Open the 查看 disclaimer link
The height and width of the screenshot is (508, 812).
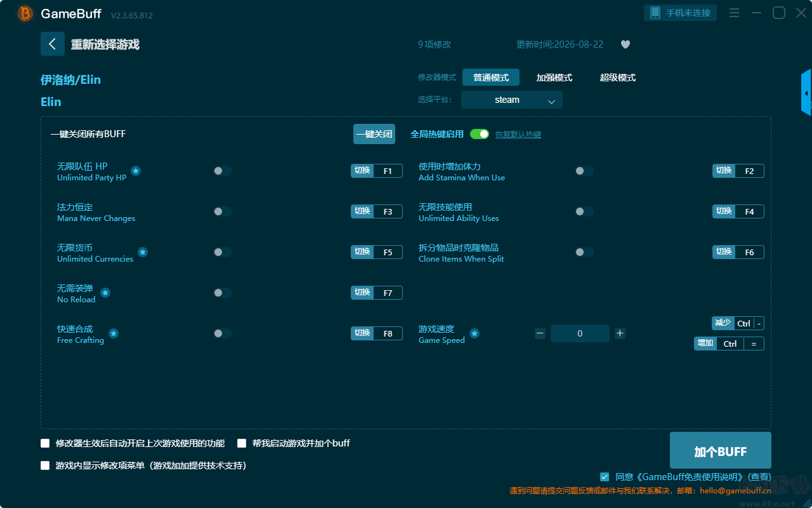click(759, 477)
